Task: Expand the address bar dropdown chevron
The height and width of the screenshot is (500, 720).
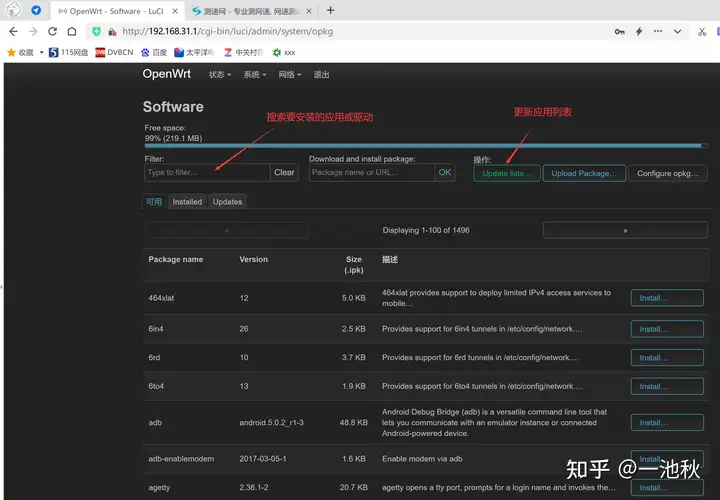Action: (677, 32)
